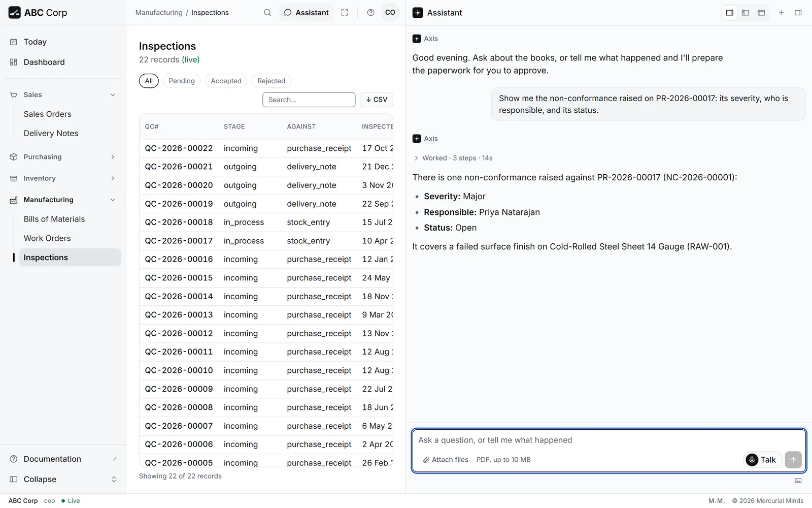Filter inspections by Pending

182,81
